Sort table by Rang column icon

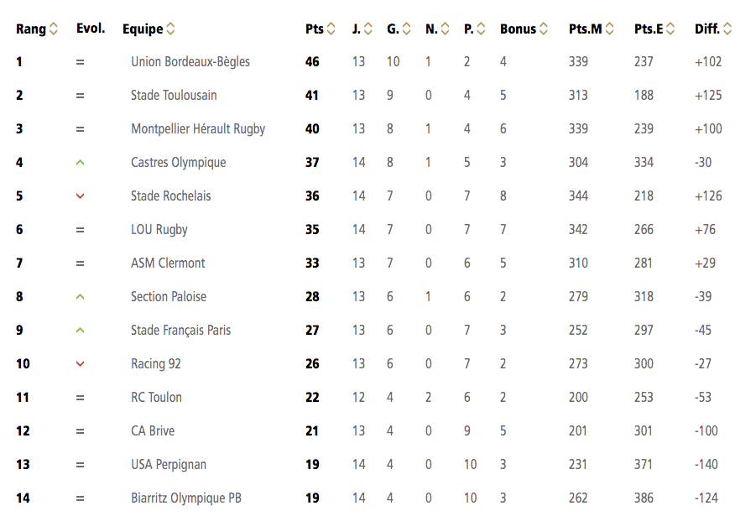tap(54, 29)
